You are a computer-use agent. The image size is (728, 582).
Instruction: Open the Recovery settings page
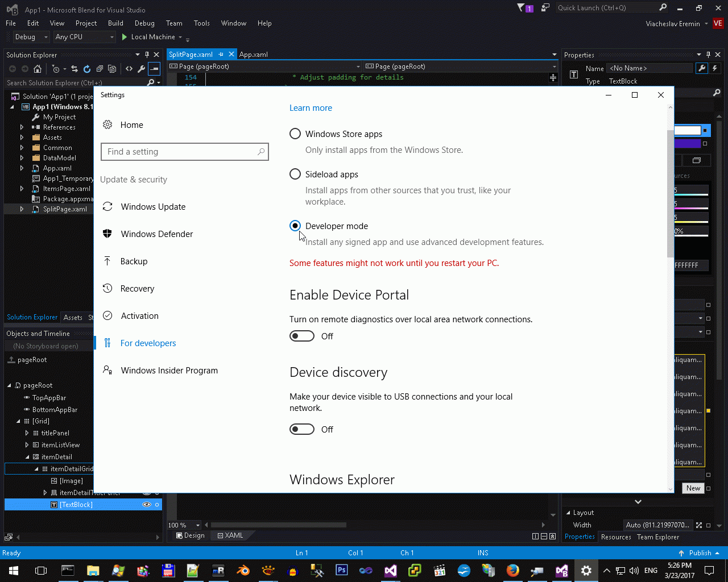click(138, 289)
